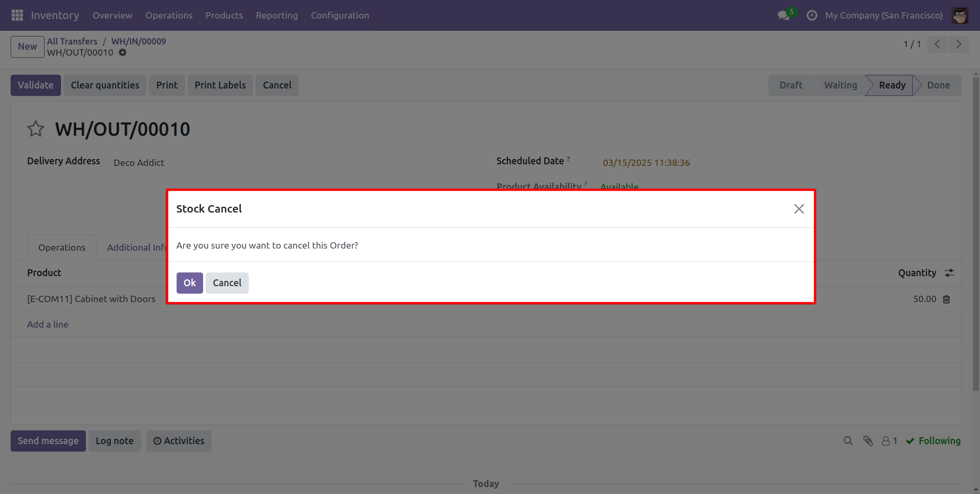Open the apps grid menu icon
Image resolution: width=980 pixels, height=494 pixels.
coord(17,15)
